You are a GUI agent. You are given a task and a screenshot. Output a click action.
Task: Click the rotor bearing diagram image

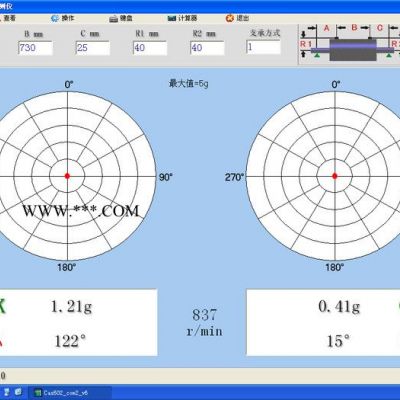click(349, 44)
